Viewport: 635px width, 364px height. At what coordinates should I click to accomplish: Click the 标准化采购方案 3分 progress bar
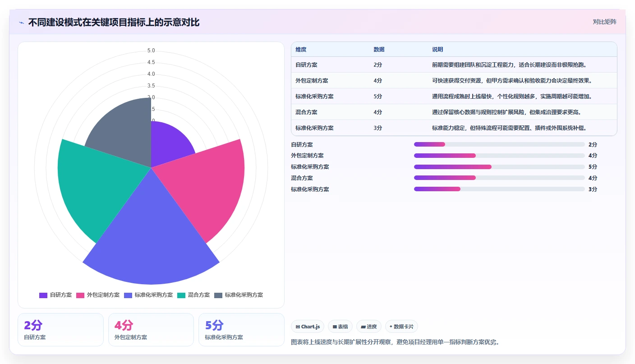[x=499, y=189]
